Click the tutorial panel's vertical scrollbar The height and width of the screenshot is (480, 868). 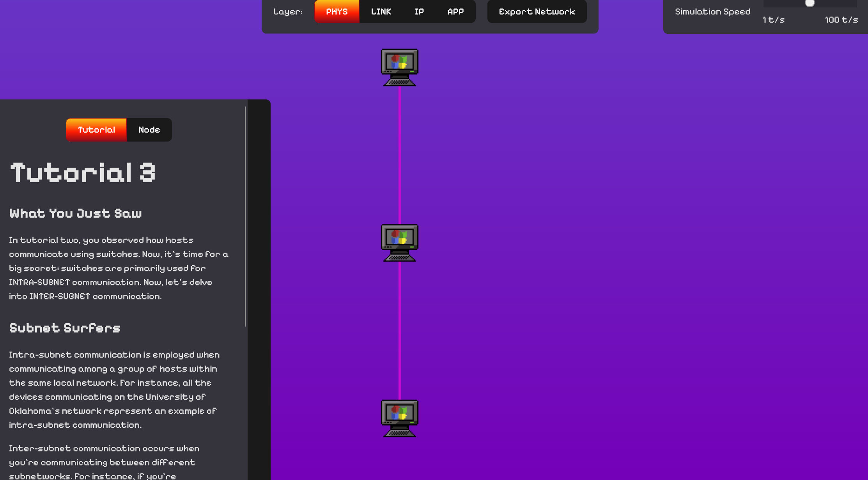pos(246,216)
